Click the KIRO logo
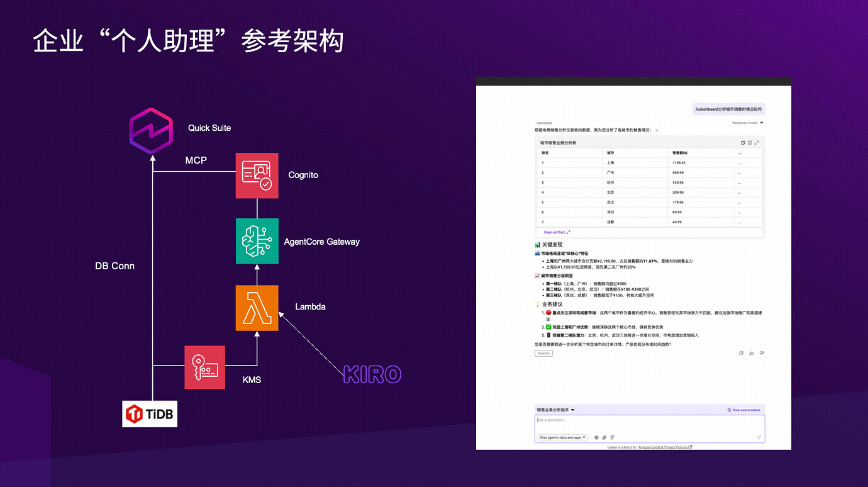868x487 pixels. (372, 374)
